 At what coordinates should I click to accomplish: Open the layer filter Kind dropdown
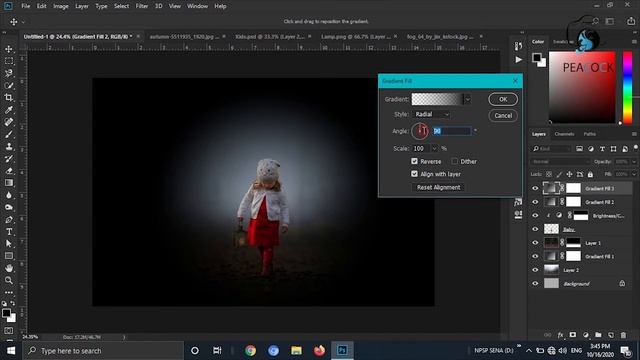pos(551,149)
